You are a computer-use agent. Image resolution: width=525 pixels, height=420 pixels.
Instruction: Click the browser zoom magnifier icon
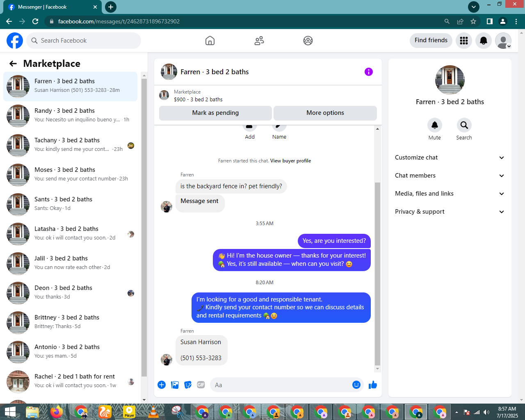[447, 21]
